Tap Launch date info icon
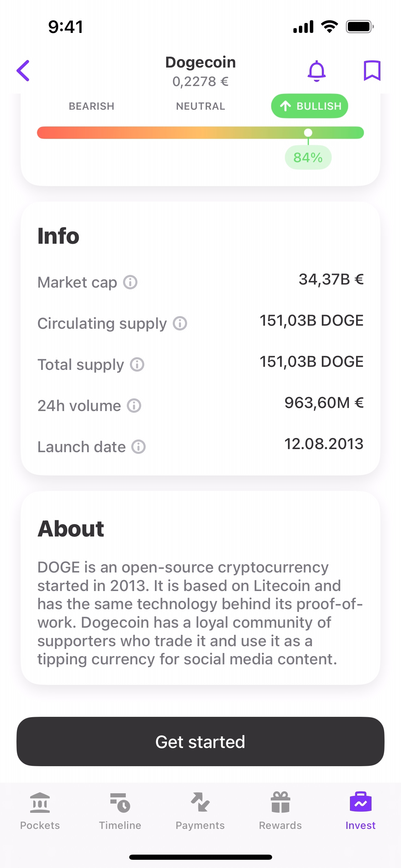 coord(138,447)
